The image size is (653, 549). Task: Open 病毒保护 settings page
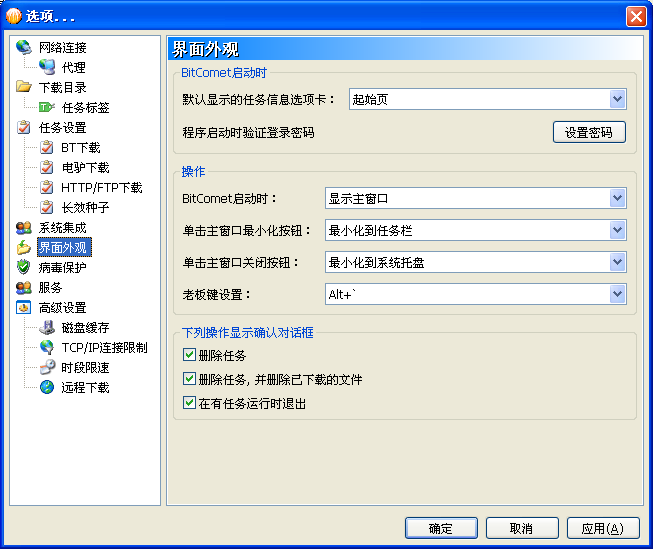62,267
